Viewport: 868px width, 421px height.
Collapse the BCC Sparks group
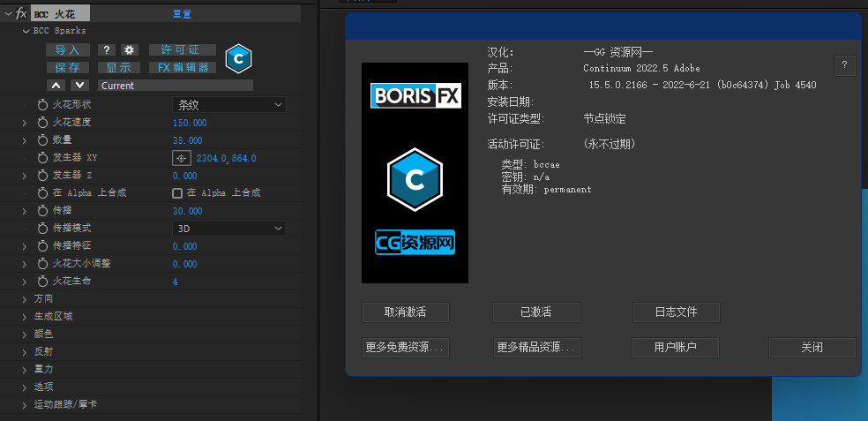[x=26, y=31]
